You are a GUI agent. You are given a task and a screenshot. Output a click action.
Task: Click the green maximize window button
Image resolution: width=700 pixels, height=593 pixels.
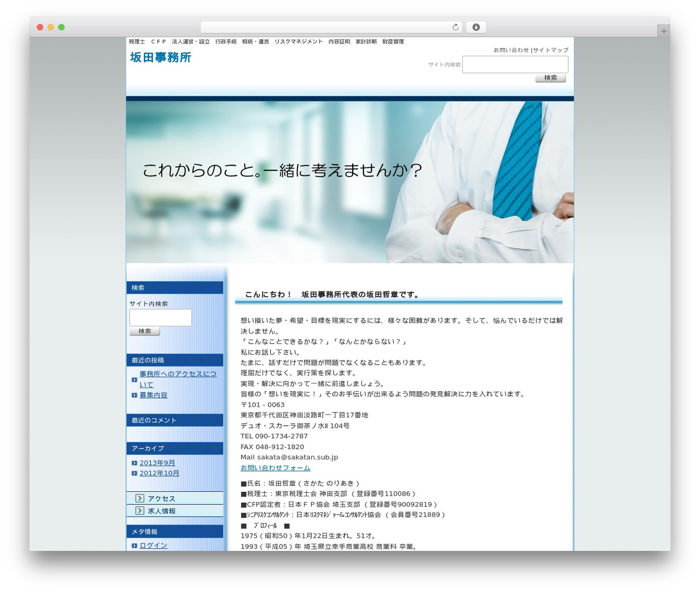[x=61, y=27]
